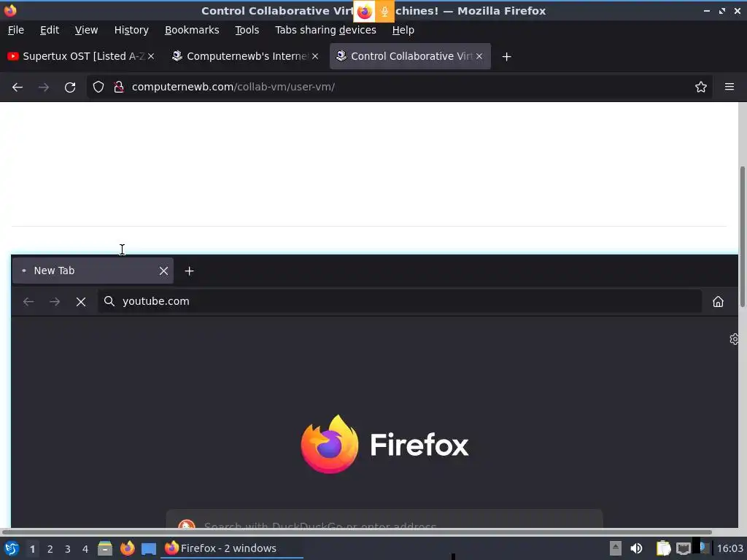
Task: Launch the file manager from taskbar
Action: pyautogui.click(x=105, y=548)
